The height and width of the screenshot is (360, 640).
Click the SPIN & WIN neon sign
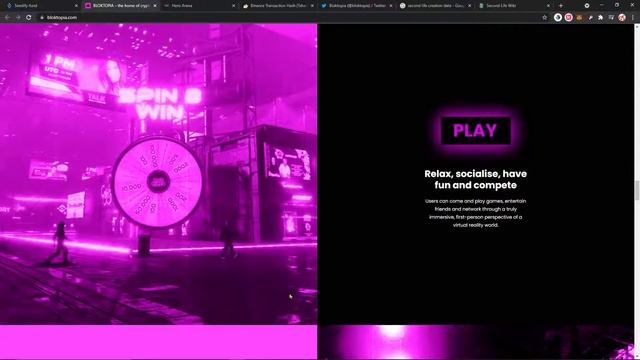[x=160, y=104]
